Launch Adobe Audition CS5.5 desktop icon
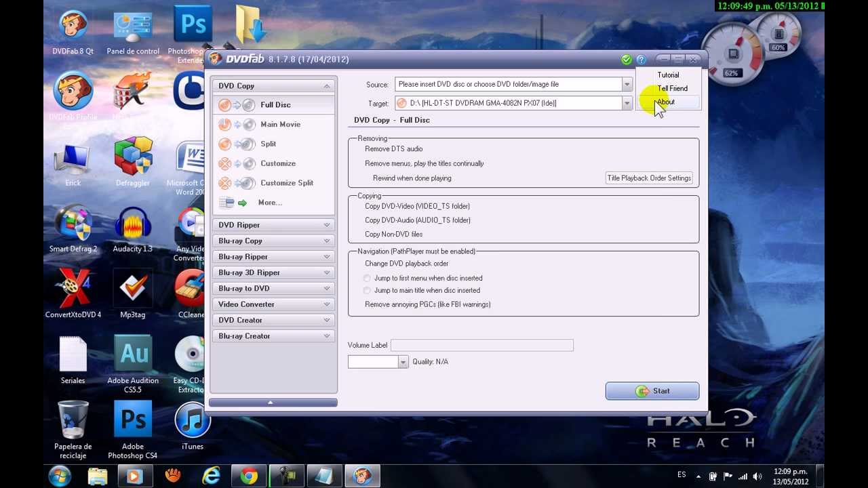Viewport: 868px width, 488px height. click(x=133, y=365)
